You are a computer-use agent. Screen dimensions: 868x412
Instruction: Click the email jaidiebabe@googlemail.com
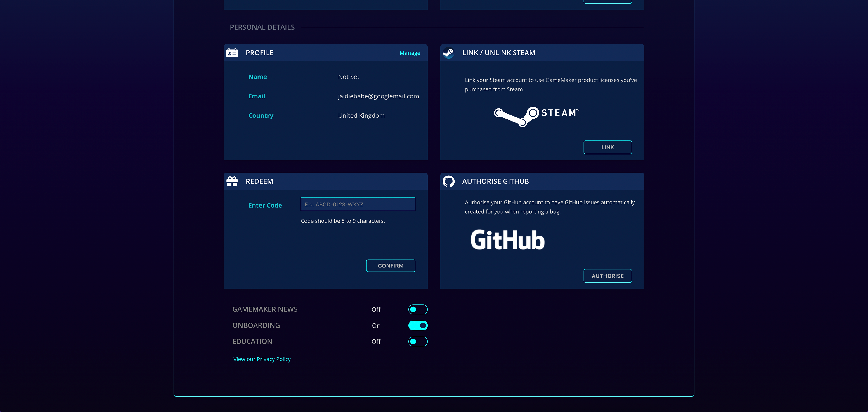coord(378,96)
